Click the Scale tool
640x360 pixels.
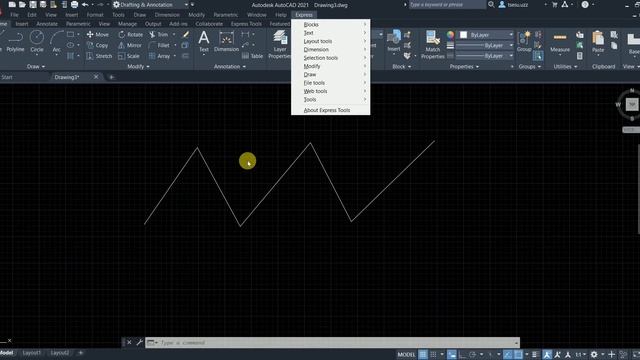[x=129, y=56]
